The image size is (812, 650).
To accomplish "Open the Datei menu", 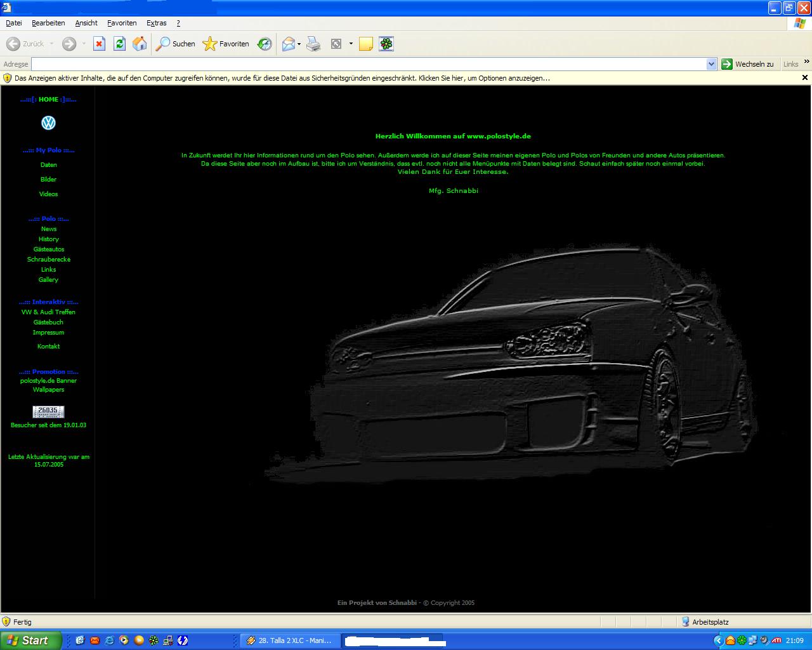I will click(13, 23).
